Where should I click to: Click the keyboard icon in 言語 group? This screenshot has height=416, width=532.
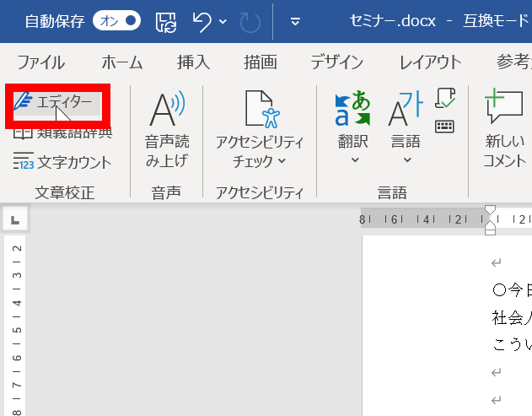[444, 127]
